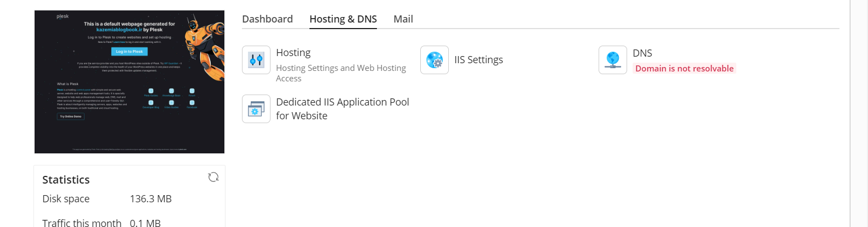Click the kazemiablogbook.ir link in preview
The image size is (868, 227).
click(119, 30)
